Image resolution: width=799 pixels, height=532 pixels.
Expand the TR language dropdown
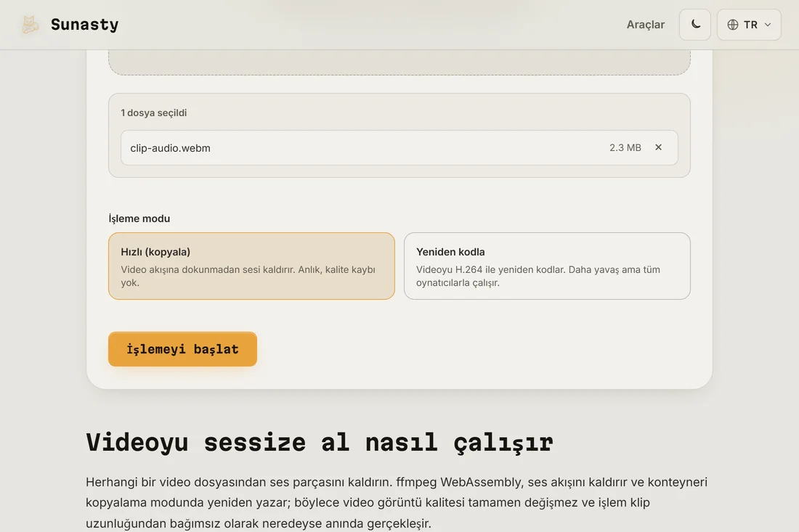pyautogui.click(x=749, y=25)
